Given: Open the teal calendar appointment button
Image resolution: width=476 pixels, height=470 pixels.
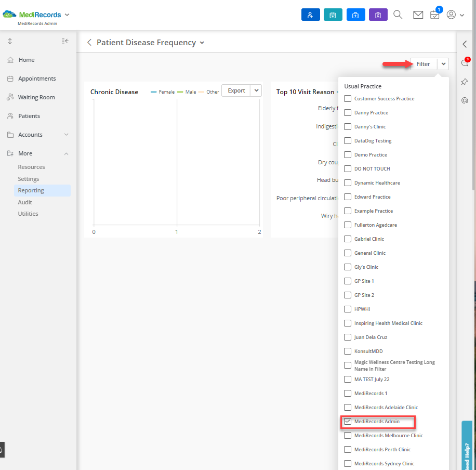Looking at the screenshot, I should click(333, 15).
